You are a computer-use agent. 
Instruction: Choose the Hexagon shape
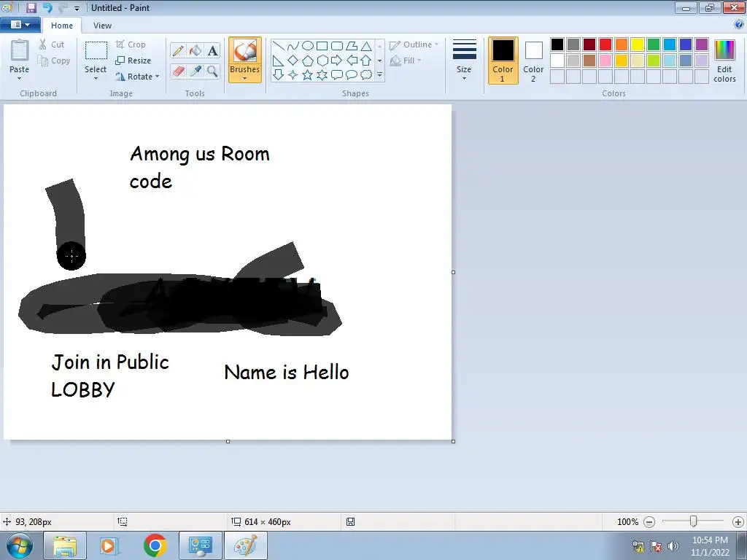[x=322, y=61]
